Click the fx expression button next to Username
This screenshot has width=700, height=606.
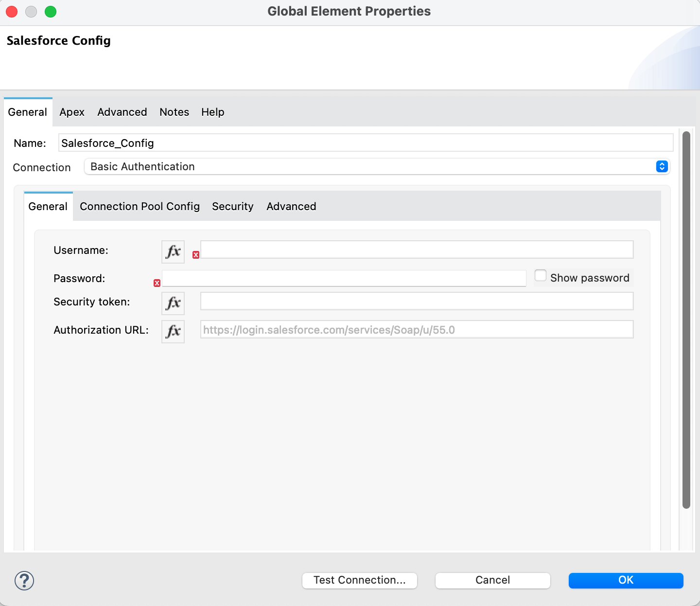(x=173, y=251)
